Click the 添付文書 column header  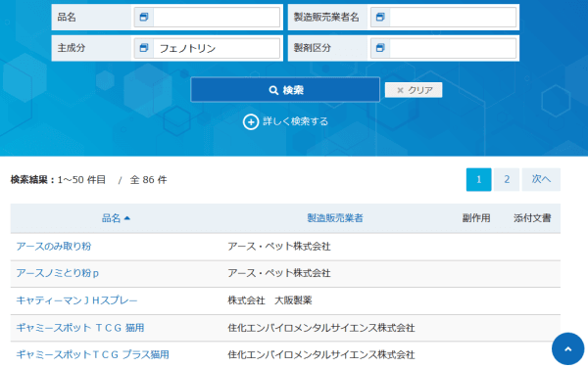click(532, 218)
